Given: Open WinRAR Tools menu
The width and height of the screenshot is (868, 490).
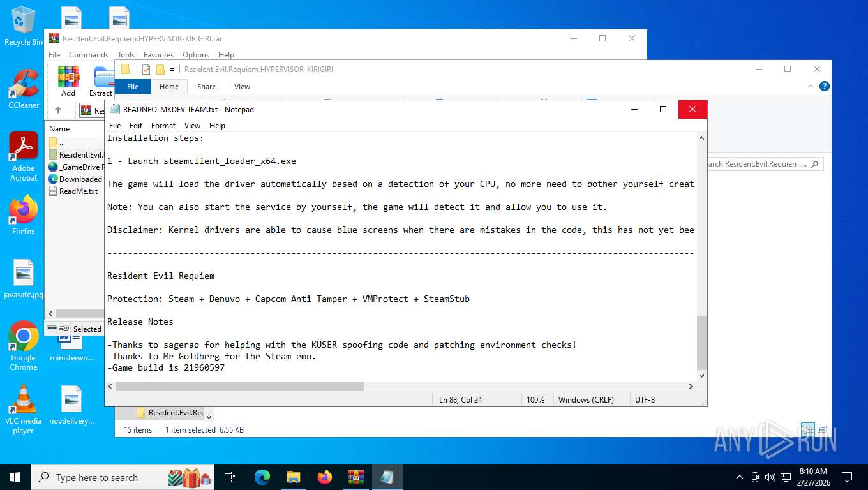Looking at the screenshot, I should click(126, 55).
